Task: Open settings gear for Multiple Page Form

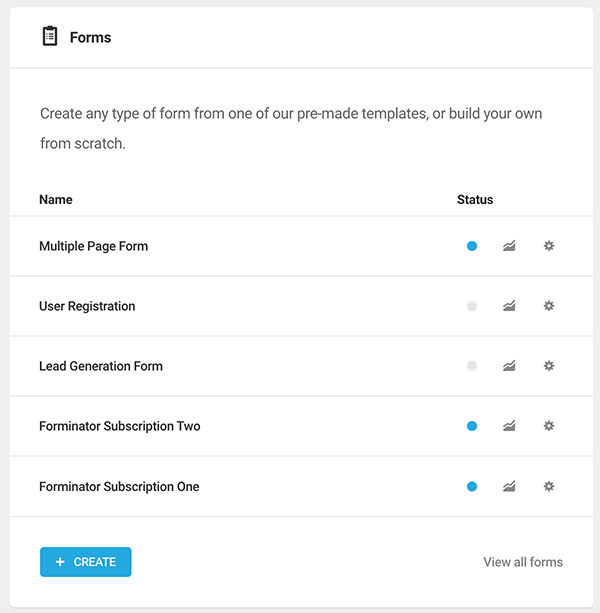Action: tap(549, 246)
